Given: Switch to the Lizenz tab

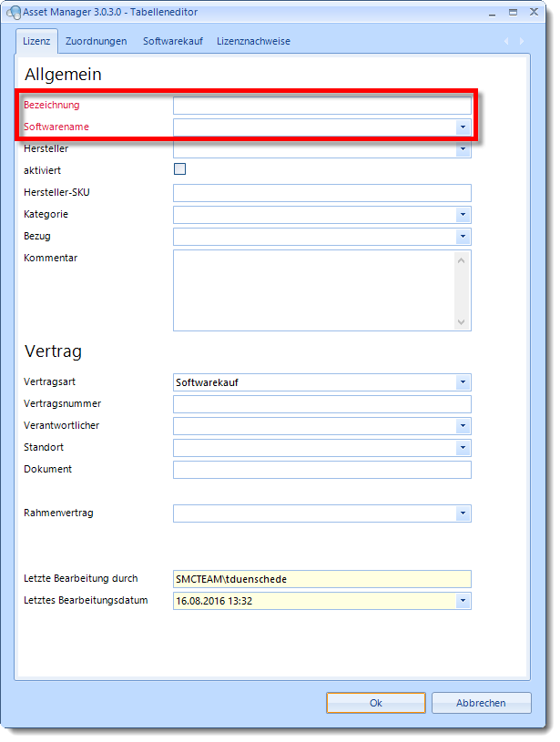Looking at the screenshot, I should (x=36, y=41).
